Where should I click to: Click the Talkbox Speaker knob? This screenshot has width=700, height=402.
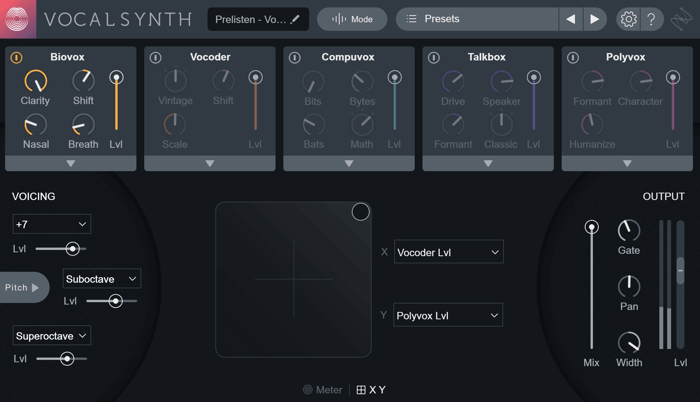point(502,82)
